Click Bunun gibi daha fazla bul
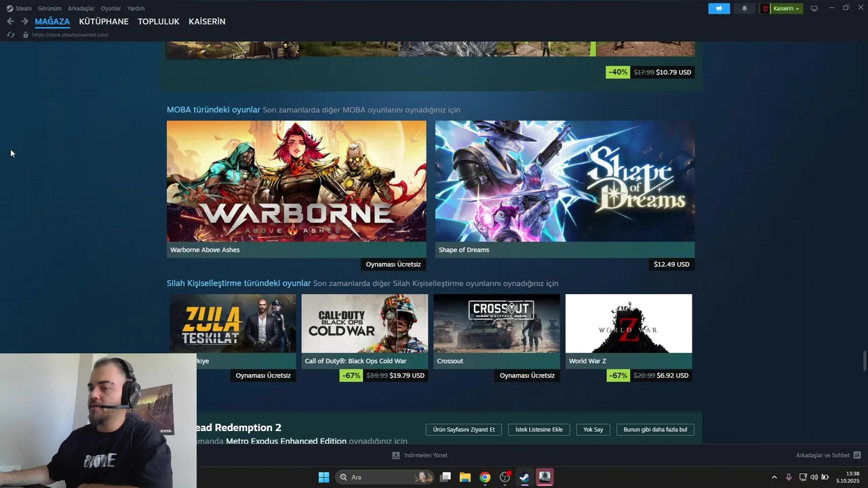 coord(655,430)
